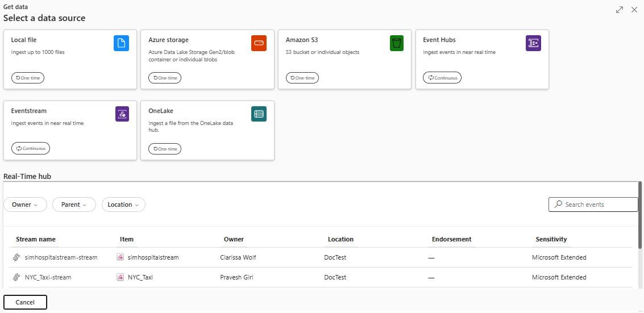Click owner Clarissa Wolf cell
This screenshot has width=644, height=313.
tap(238, 258)
